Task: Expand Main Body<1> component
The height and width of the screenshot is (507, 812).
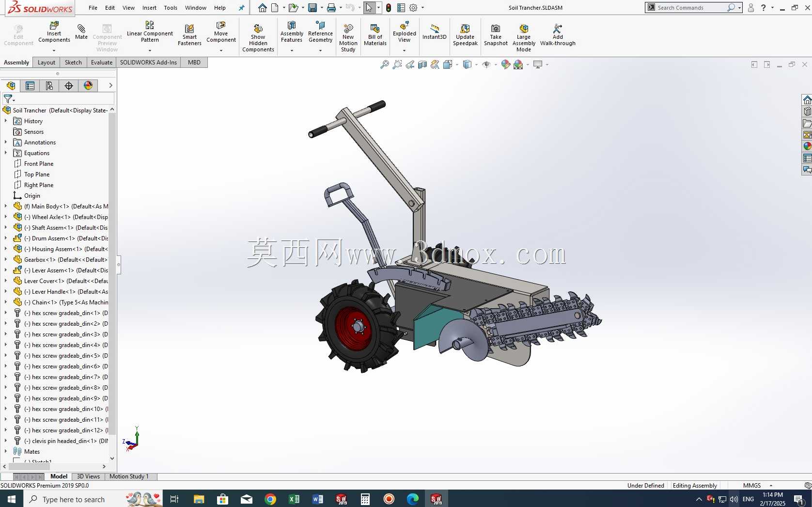Action: pos(6,206)
